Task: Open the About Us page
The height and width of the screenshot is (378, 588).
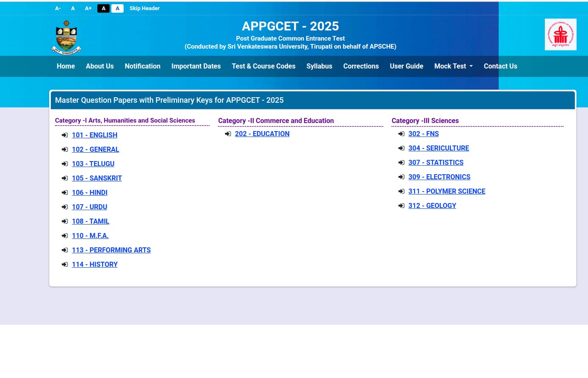Action: [99, 66]
